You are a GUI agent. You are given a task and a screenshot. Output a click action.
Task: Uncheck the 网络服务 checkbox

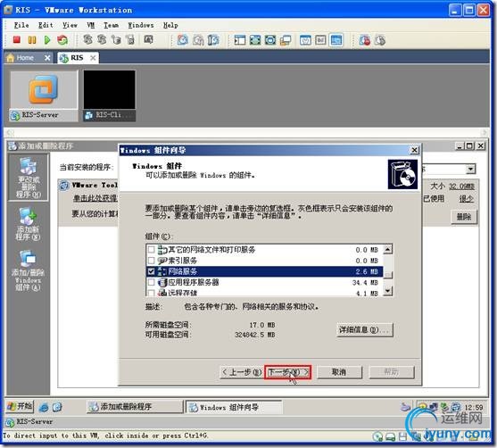[151, 271]
